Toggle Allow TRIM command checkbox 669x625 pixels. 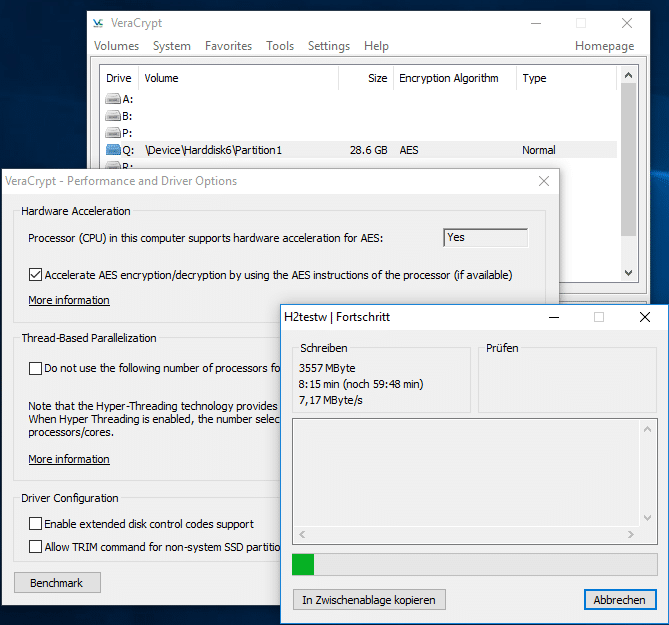(36, 547)
